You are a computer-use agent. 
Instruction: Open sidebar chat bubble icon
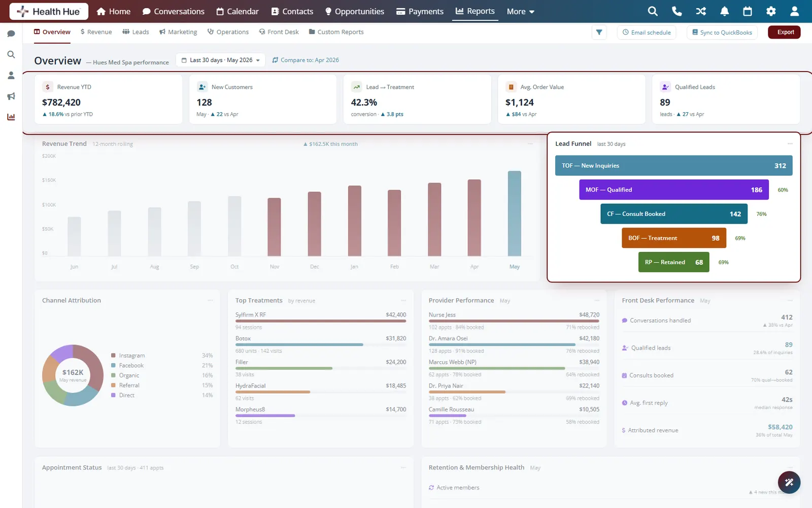pyautogui.click(x=11, y=34)
